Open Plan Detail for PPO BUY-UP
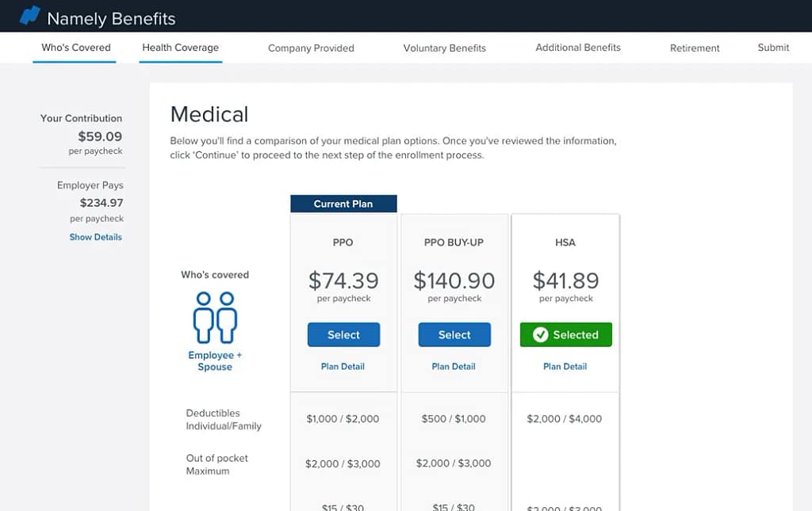 click(x=454, y=367)
